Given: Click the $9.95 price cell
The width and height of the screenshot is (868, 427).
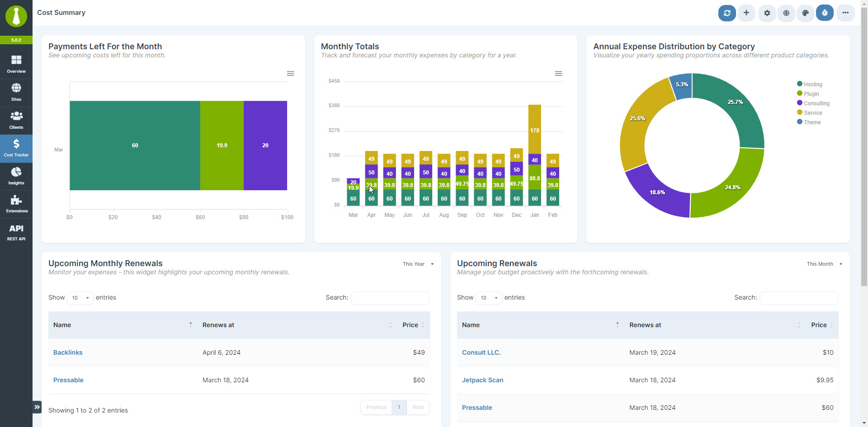Looking at the screenshot, I should (x=825, y=380).
